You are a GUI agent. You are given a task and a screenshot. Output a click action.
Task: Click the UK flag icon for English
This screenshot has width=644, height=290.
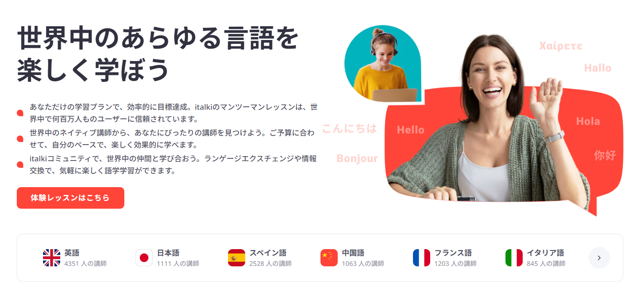tap(52, 258)
